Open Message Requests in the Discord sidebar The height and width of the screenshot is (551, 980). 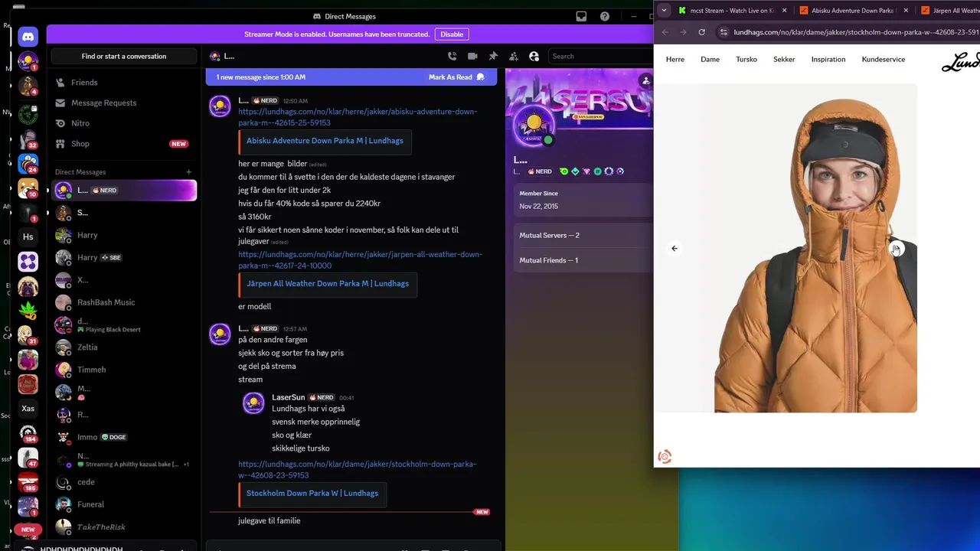pyautogui.click(x=103, y=103)
